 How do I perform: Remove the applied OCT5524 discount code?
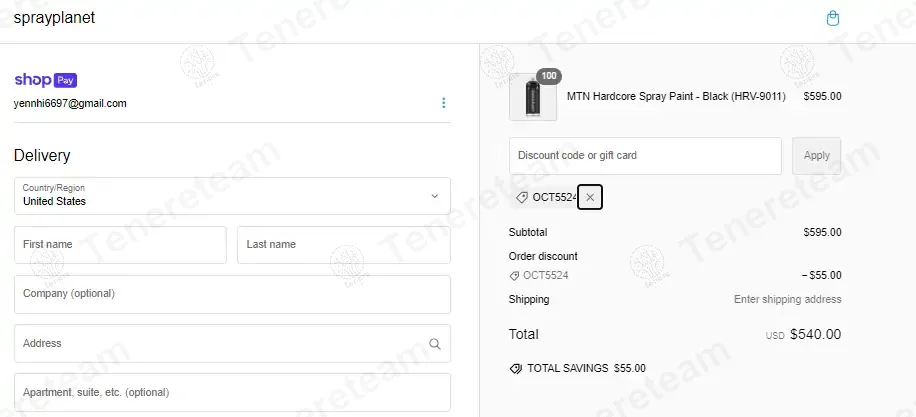pyautogui.click(x=590, y=198)
